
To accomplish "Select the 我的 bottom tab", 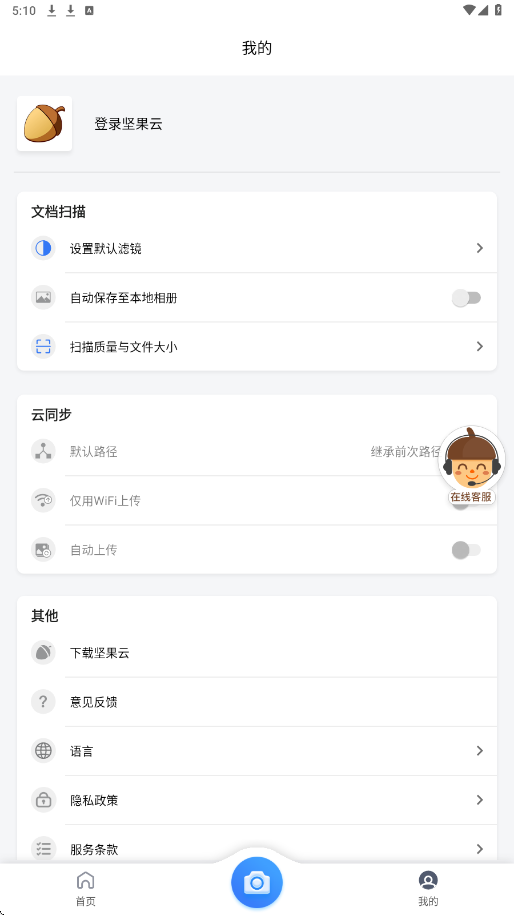I will pos(428,889).
